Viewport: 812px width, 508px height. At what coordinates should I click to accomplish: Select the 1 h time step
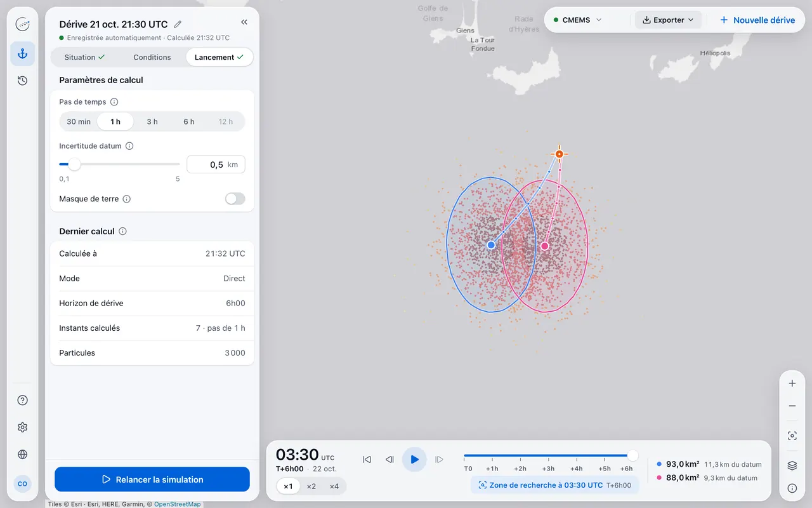115,121
